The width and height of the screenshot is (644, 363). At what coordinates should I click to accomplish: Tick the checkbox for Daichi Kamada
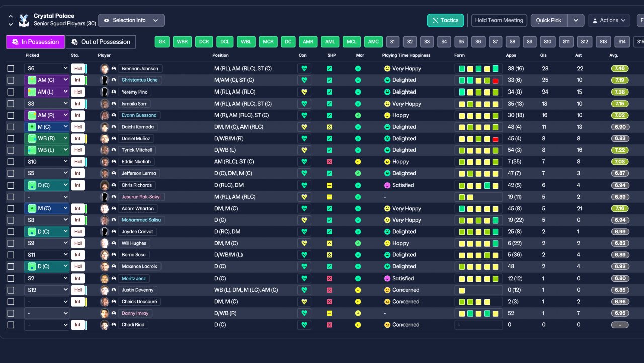(11, 127)
